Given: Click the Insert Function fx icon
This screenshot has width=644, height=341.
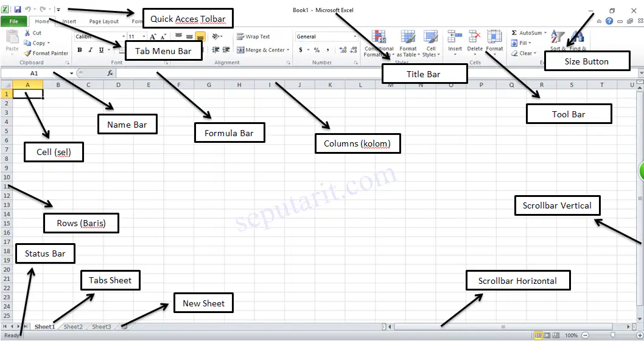Looking at the screenshot, I should 110,73.
